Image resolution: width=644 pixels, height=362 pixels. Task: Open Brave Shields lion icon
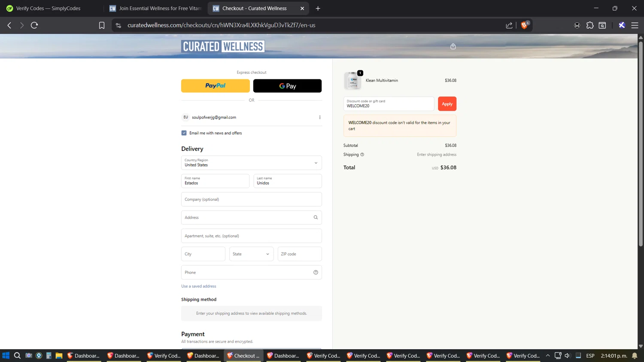pos(524,25)
